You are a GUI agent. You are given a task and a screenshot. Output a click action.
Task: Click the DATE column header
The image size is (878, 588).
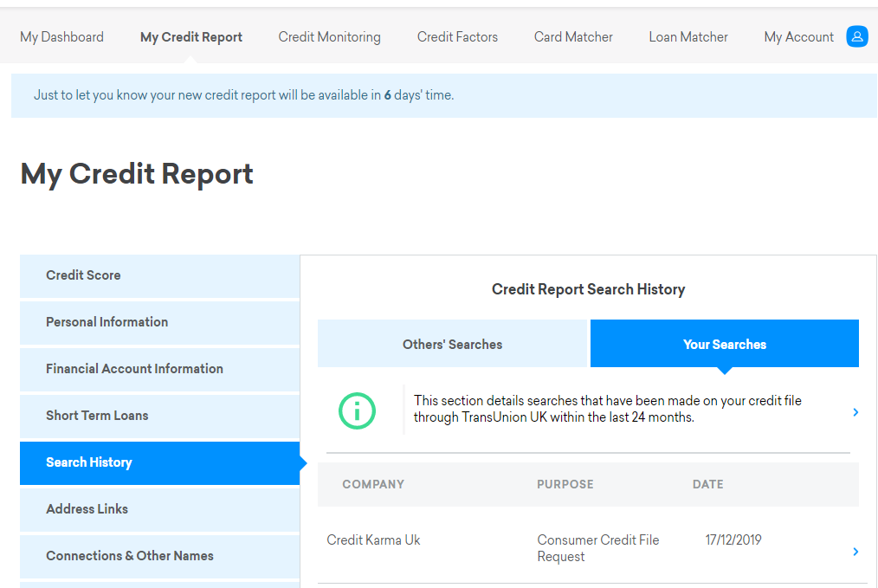click(707, 484)
